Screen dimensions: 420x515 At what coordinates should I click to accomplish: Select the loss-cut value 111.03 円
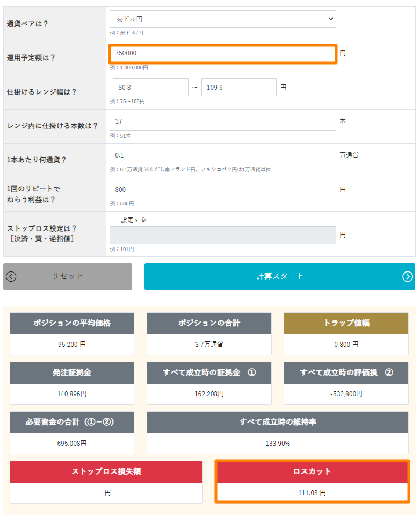312,492
